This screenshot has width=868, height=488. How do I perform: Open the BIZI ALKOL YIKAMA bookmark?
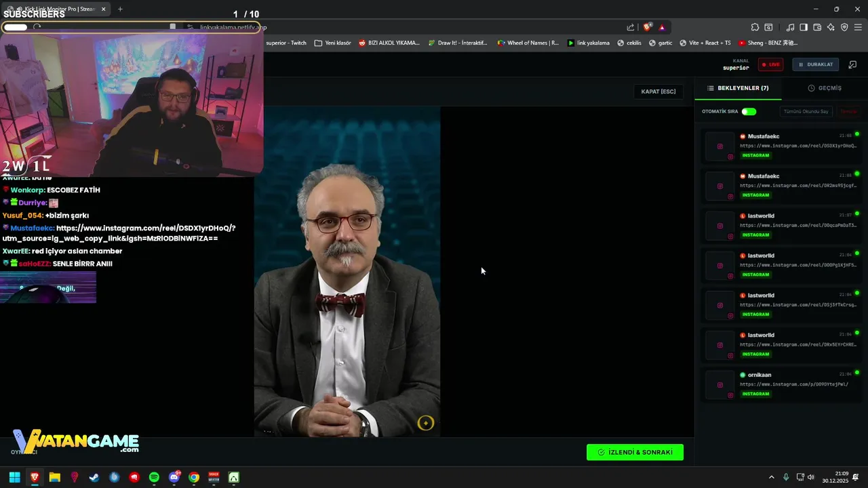pos(389,43)
